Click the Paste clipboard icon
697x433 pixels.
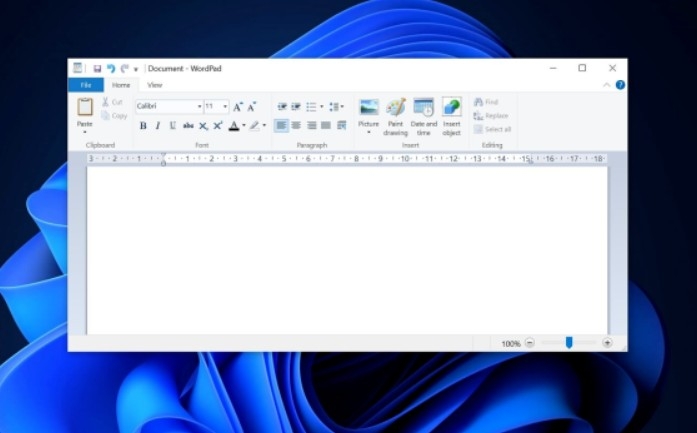point(85,107)
